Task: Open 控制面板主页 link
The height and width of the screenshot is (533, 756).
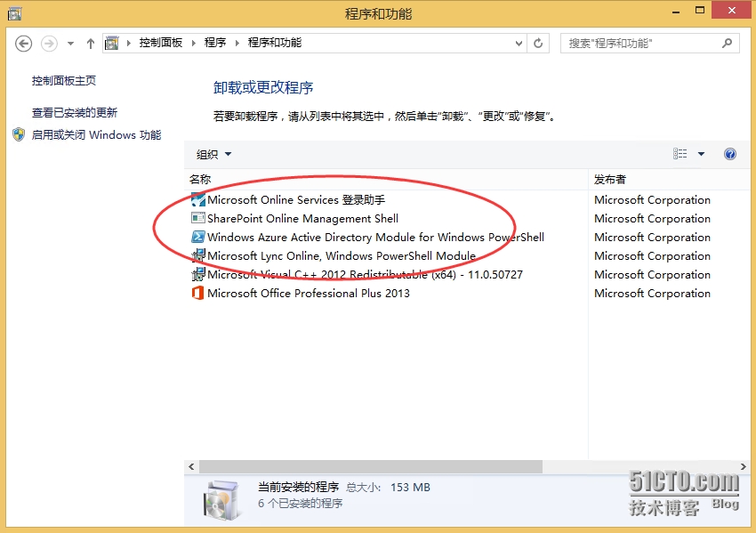Action: coord(64,81)
